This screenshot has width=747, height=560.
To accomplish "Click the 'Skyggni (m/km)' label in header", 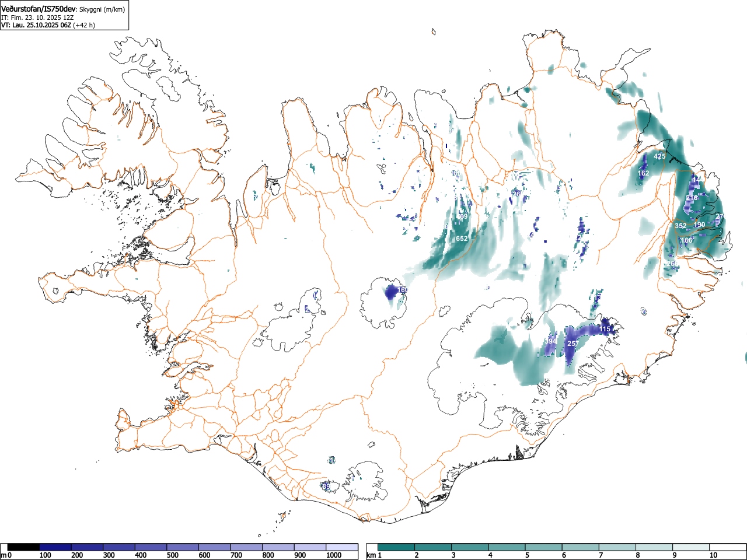I will tap(102, 10).
